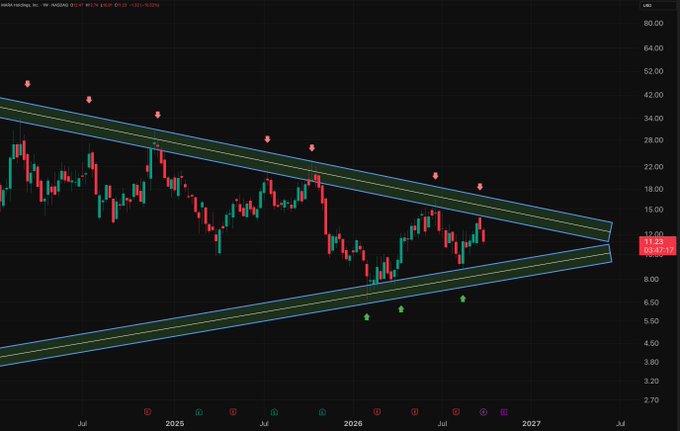
Task: Click the 34.00 price axis label
Action: click(654, 118)
